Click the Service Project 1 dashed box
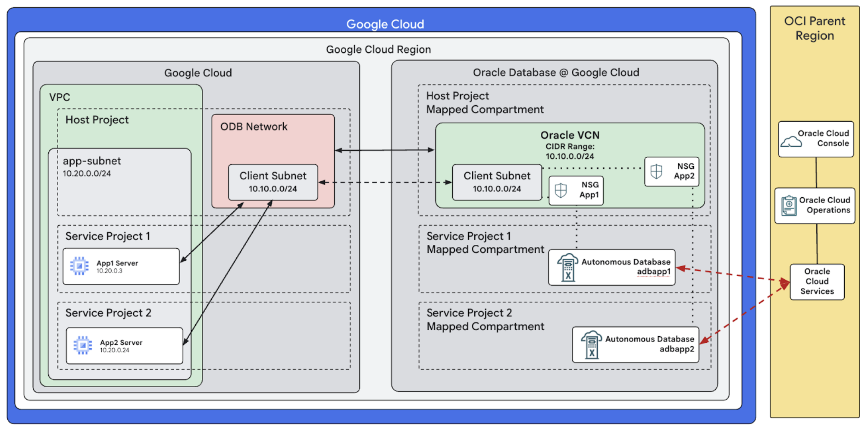The image size is (868, 426). (108, 236)
